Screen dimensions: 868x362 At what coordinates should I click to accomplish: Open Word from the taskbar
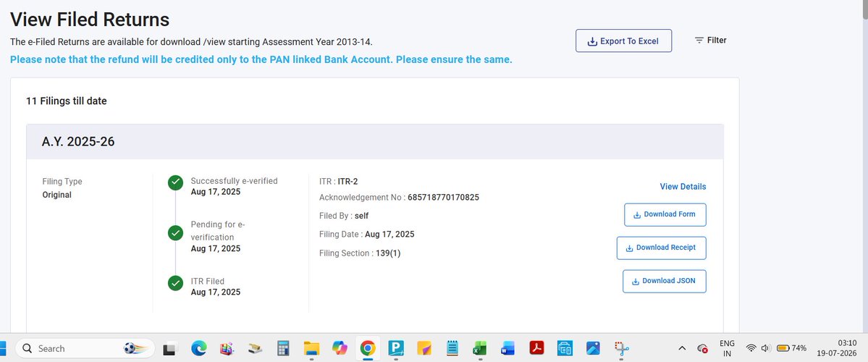click(507, 349)
